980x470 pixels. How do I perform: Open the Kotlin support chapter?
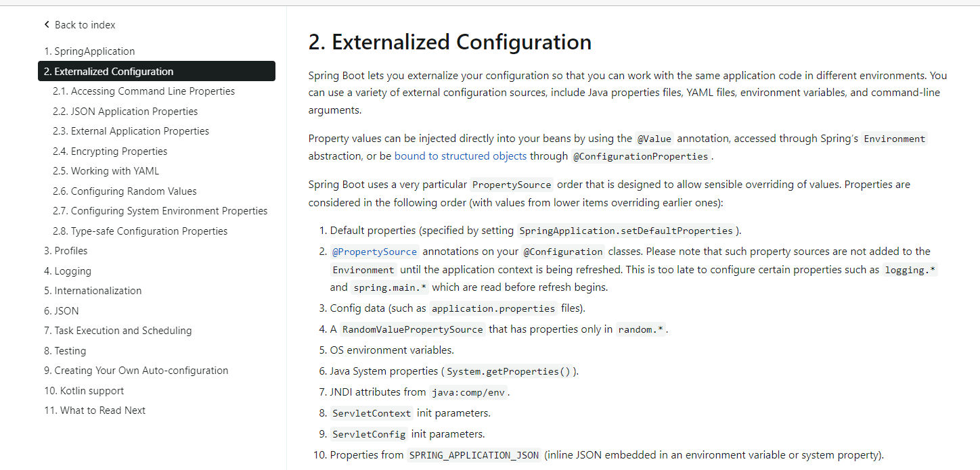tap(84, 390)
